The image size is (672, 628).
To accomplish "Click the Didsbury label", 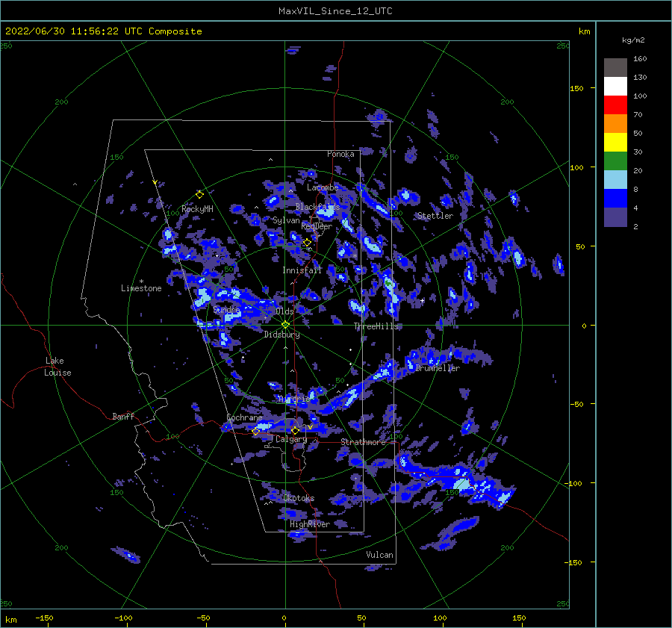I will click(x=281, y=335).
